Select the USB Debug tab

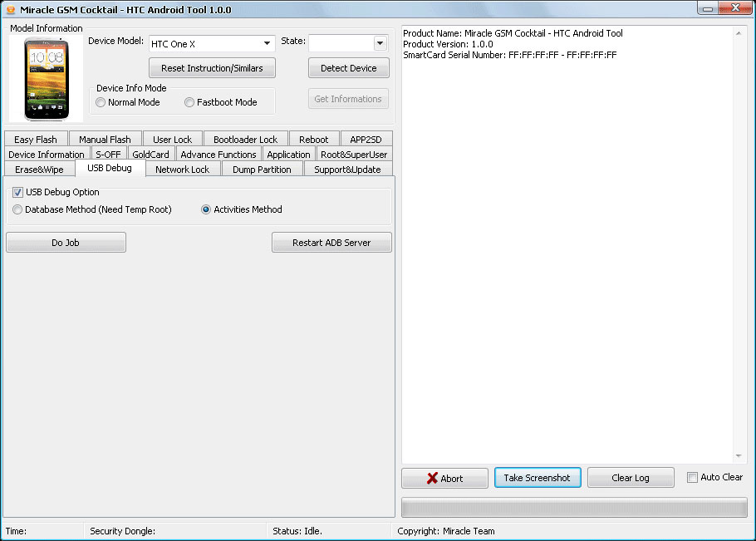(x=110, y=168)
